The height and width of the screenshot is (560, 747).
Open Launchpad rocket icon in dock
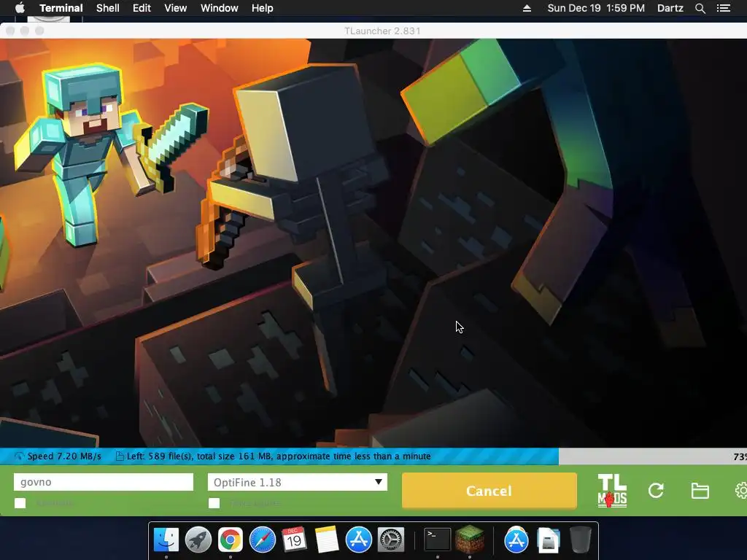click(198, 540)
